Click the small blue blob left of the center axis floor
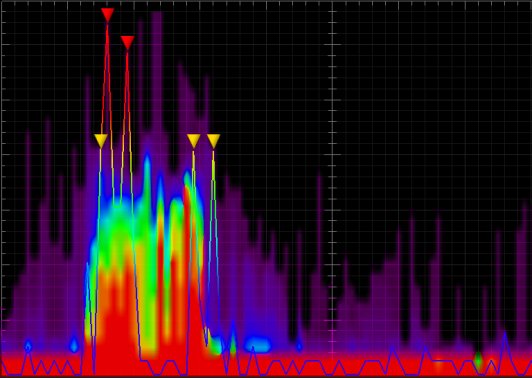 click(299, 346)
